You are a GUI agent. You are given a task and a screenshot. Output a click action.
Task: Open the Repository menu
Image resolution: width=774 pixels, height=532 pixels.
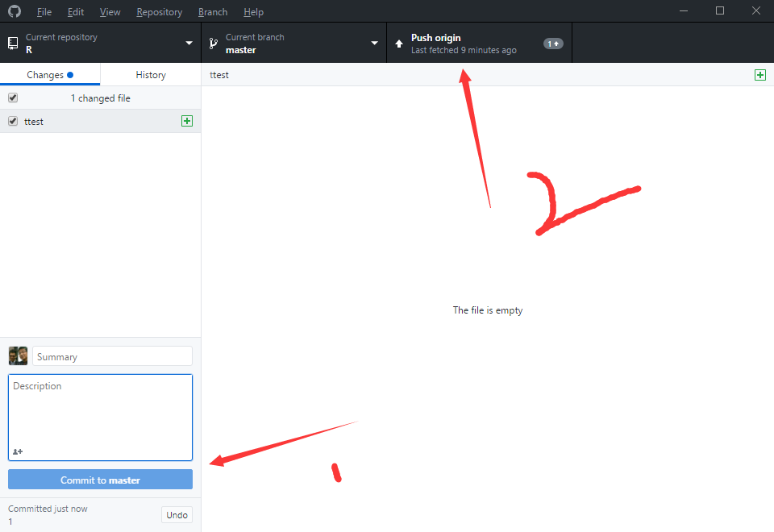pyautogui.click(x=159, y=12)
